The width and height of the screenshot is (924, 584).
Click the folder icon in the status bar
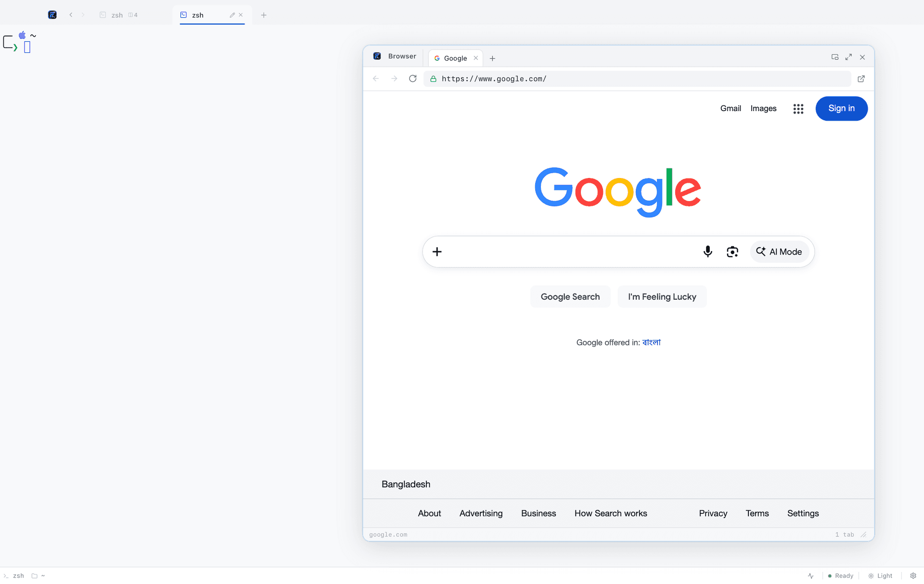tap(34, 576)
